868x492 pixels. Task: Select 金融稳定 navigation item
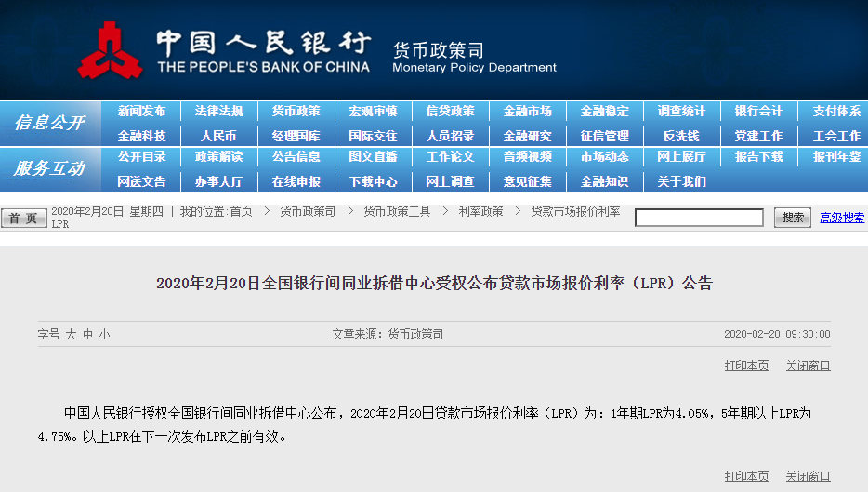(x=604, y=112)
